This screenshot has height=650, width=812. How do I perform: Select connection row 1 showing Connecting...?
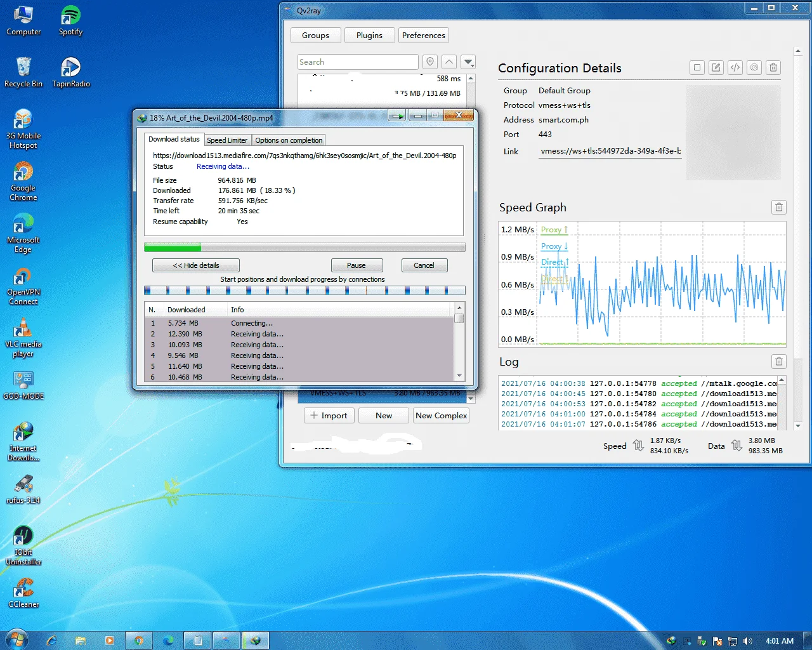(x=299, y=323)
